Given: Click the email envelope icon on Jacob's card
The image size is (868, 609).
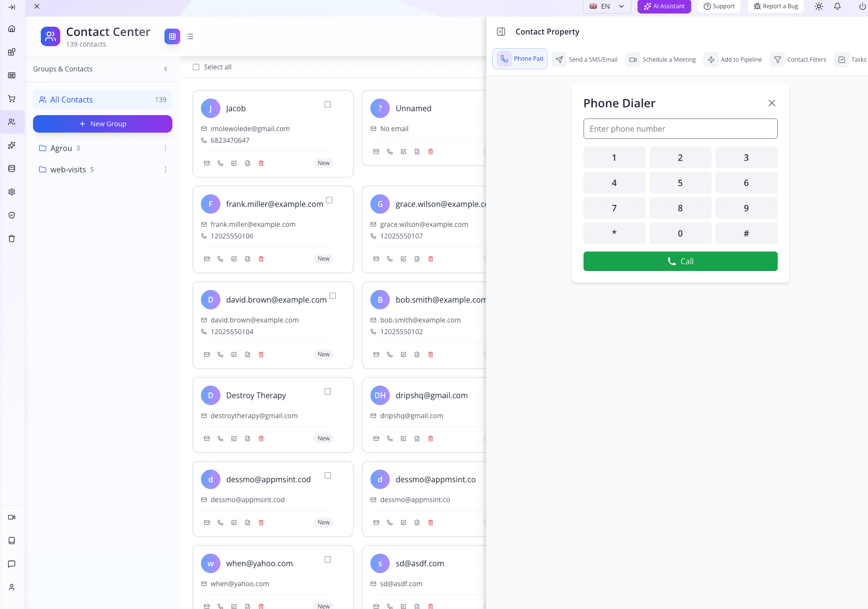Looking at the screenshot, I should (207, 163).
